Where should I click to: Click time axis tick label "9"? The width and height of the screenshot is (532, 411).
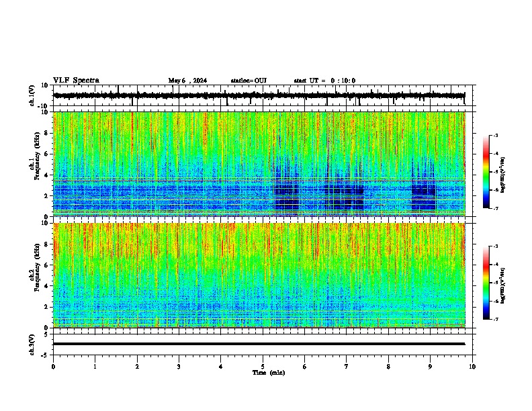430,367
